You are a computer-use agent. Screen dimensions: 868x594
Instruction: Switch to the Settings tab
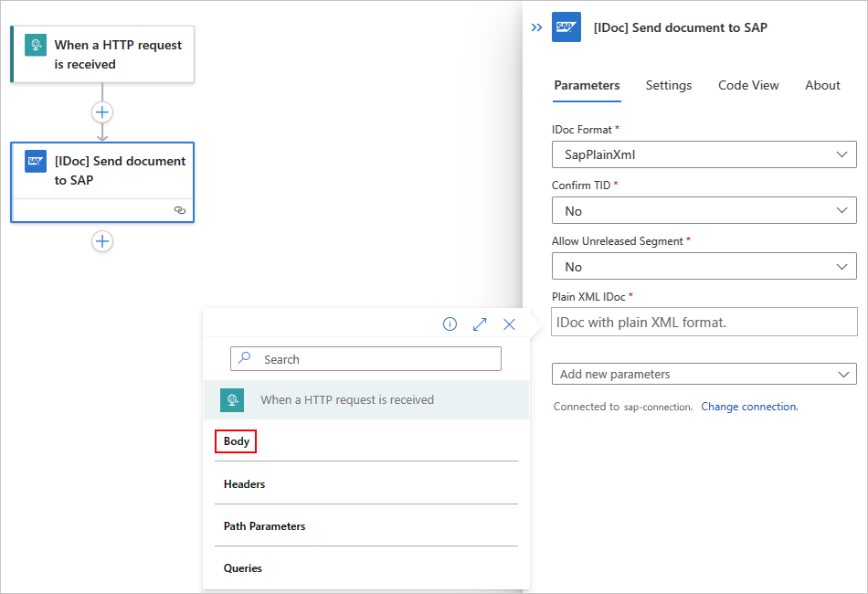669,85
